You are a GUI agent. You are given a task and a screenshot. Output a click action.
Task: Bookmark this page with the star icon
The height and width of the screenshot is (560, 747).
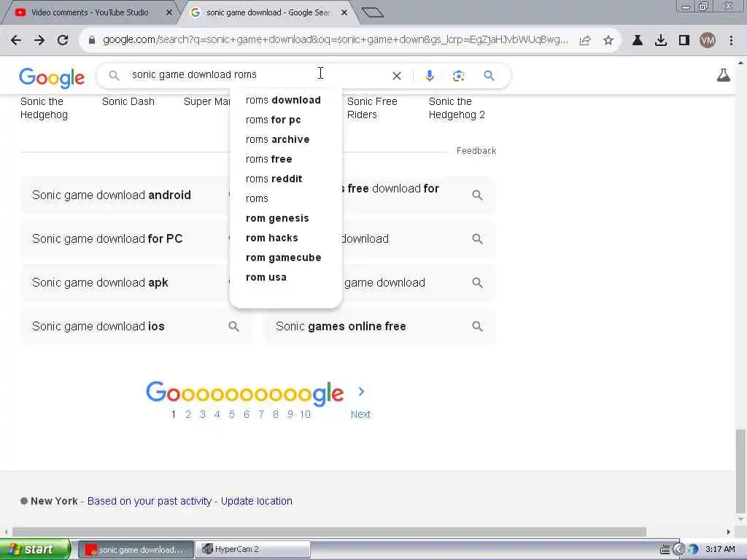point(608,41)
